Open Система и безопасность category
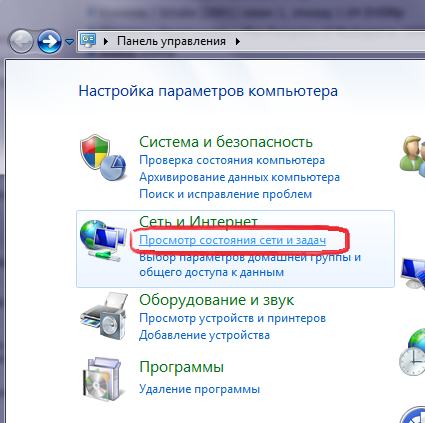Viewport: 425px width, 423px height. [226, 142]
